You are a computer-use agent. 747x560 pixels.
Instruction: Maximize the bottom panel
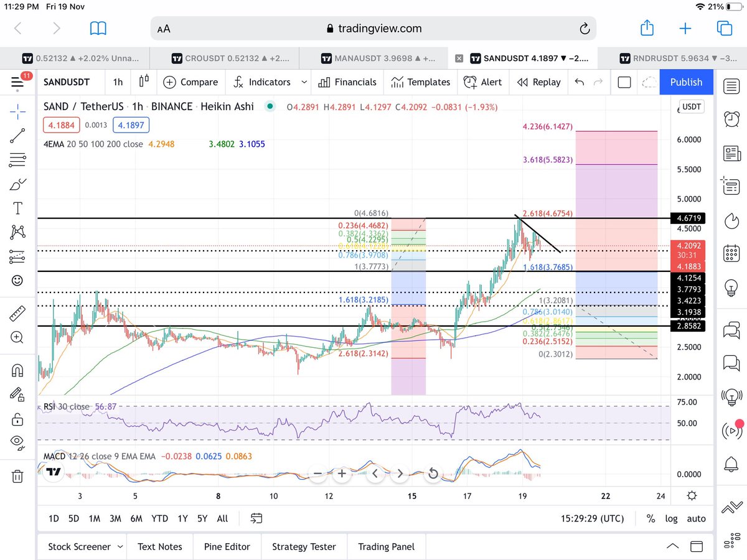[x=697, y=547]
